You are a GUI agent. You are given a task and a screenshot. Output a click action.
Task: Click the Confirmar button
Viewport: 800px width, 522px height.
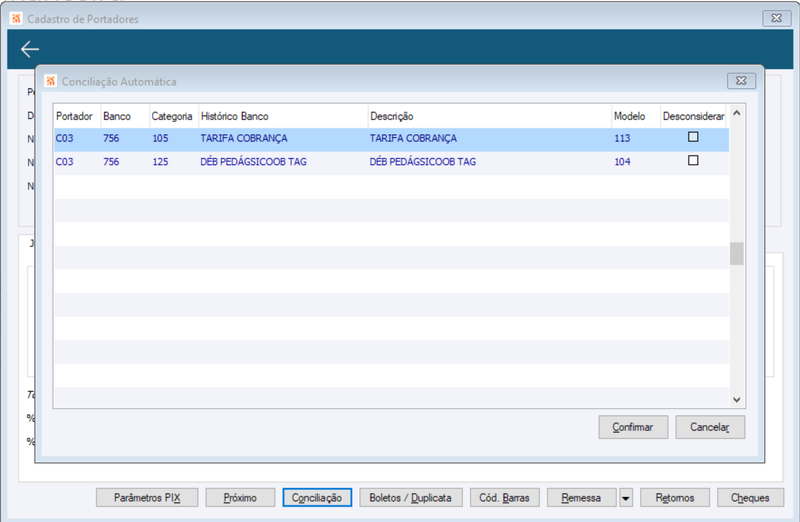pos(633,427)
